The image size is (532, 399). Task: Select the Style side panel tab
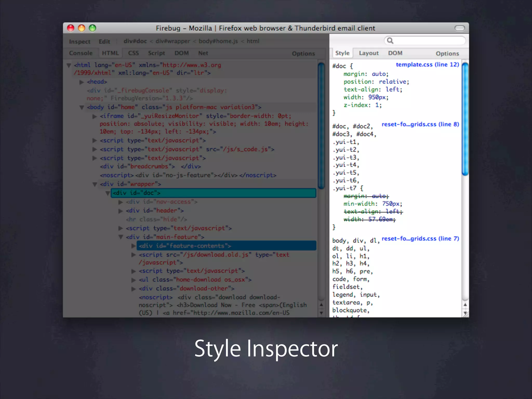[x=342, y=53]
